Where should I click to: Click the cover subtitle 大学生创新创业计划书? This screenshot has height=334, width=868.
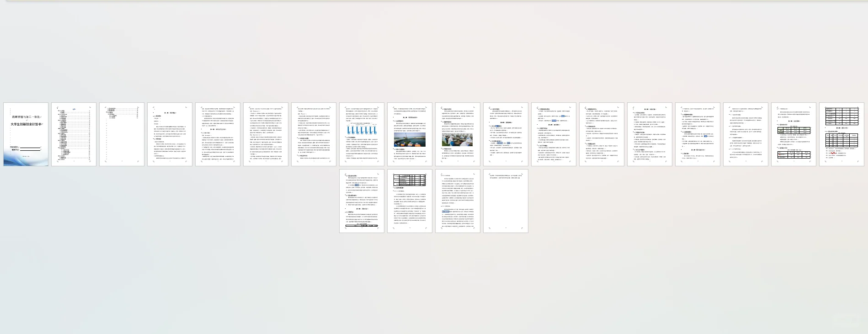click(x=26, y=124)
